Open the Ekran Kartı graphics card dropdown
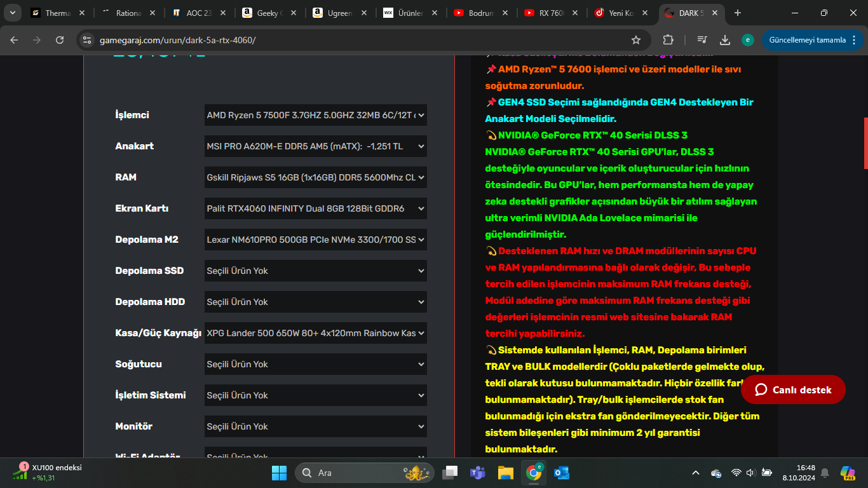The height and width of the screenshot is (488, 868). point(316,208)
